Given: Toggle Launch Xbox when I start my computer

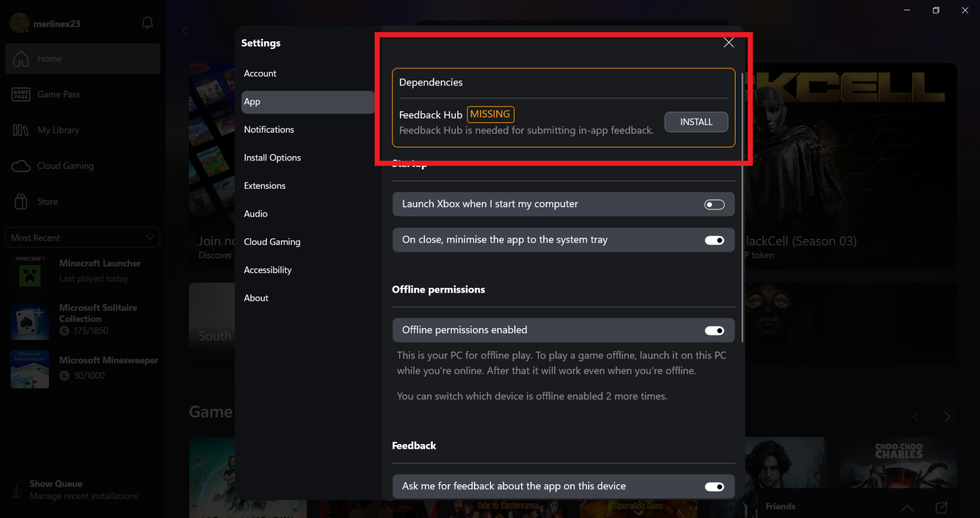Looking at the screenshot, I should pos(714,205).
